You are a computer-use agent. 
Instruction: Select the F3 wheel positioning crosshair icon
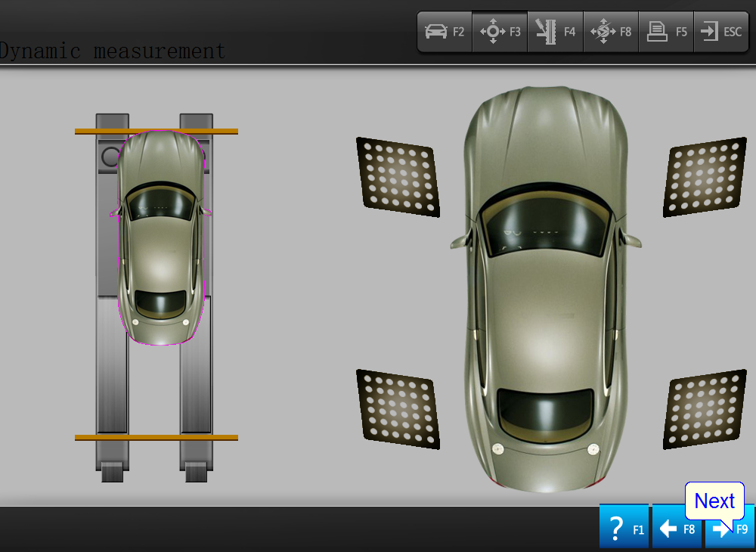coord(500,32)
